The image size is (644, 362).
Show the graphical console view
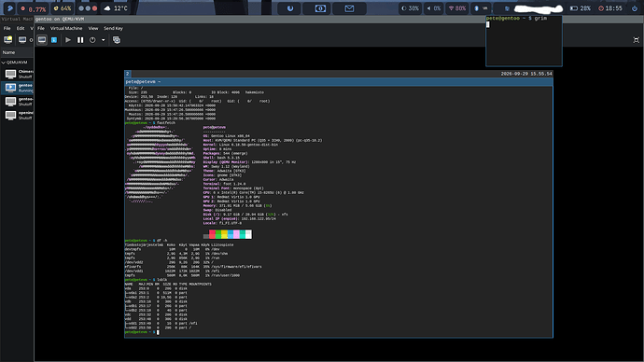42,40
